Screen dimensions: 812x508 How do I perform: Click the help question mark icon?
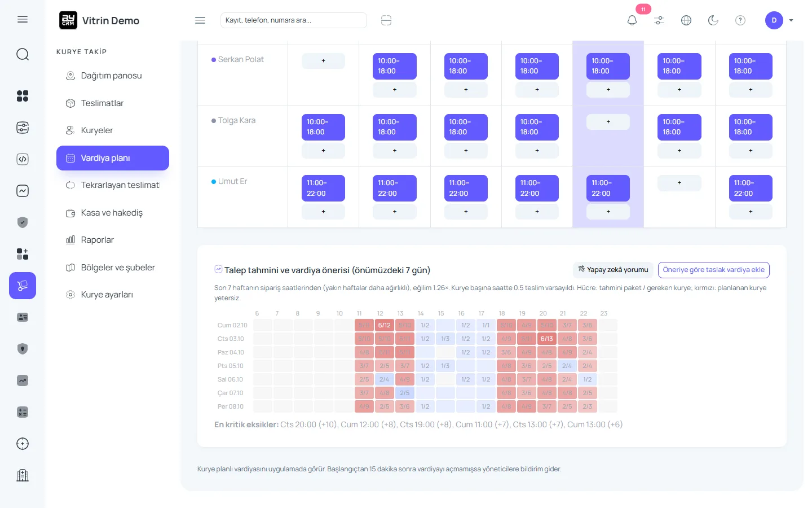coord(740,20)
